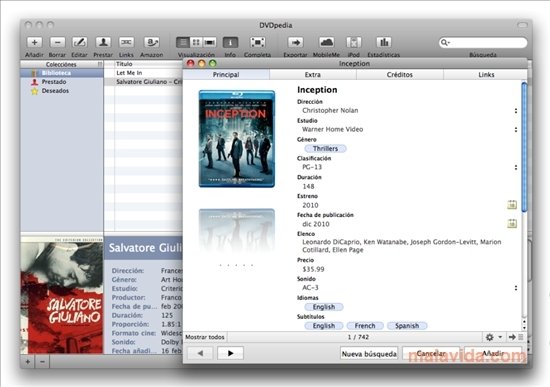The image size is (550, 387).
Task: Click the Salvatore Giuliano cover artwork
Action: (62, 295)
